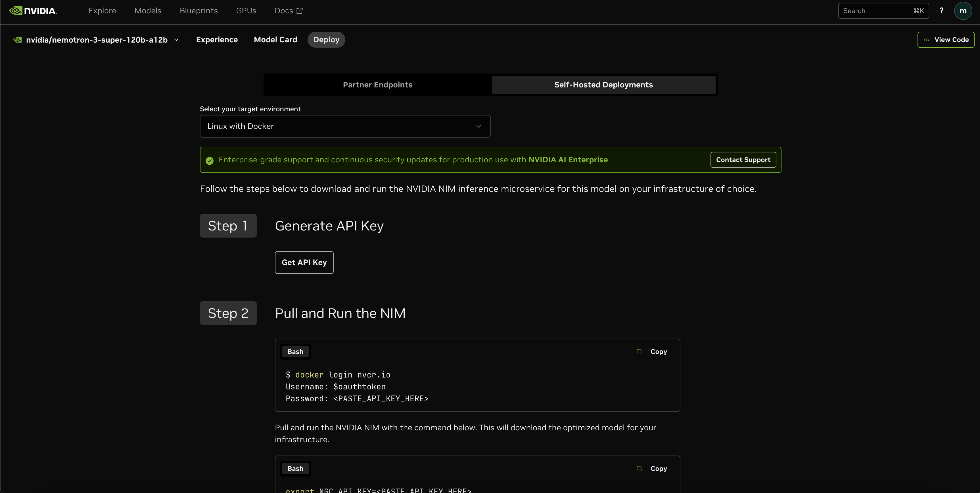Open the Linux with Docker environment dropdown
The width and height of the screenshot is (980, 493).
tap(345, 126)
